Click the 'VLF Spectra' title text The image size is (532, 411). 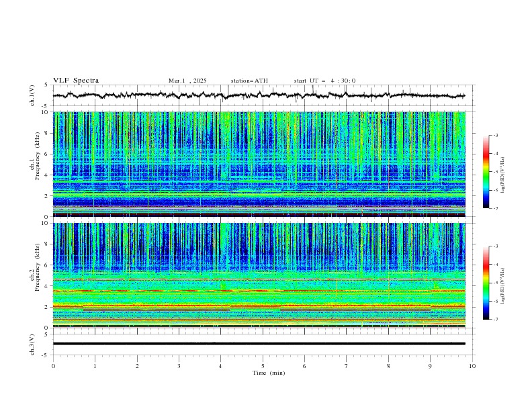click(x=76, y=81)
